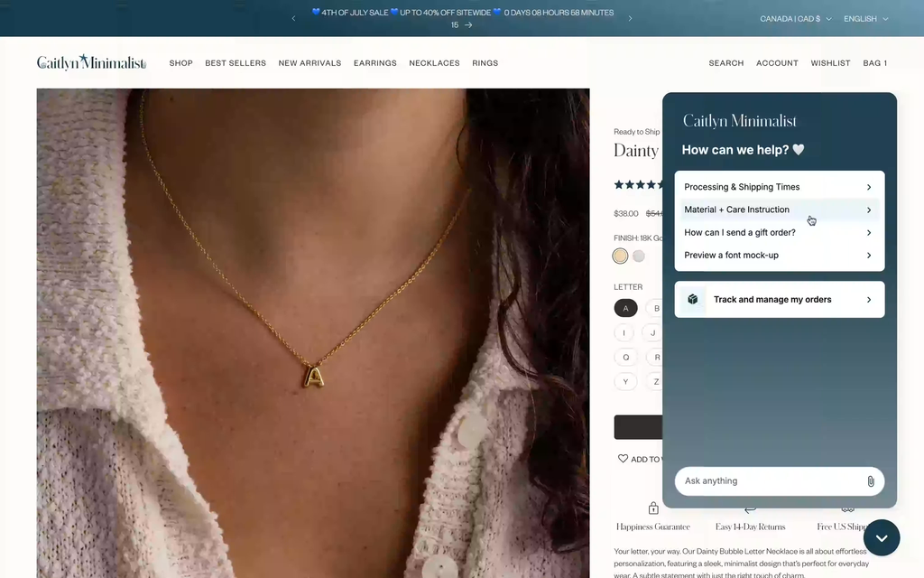Select letter J option
This screenshot has height=578, width=924.
coord(652,332)
